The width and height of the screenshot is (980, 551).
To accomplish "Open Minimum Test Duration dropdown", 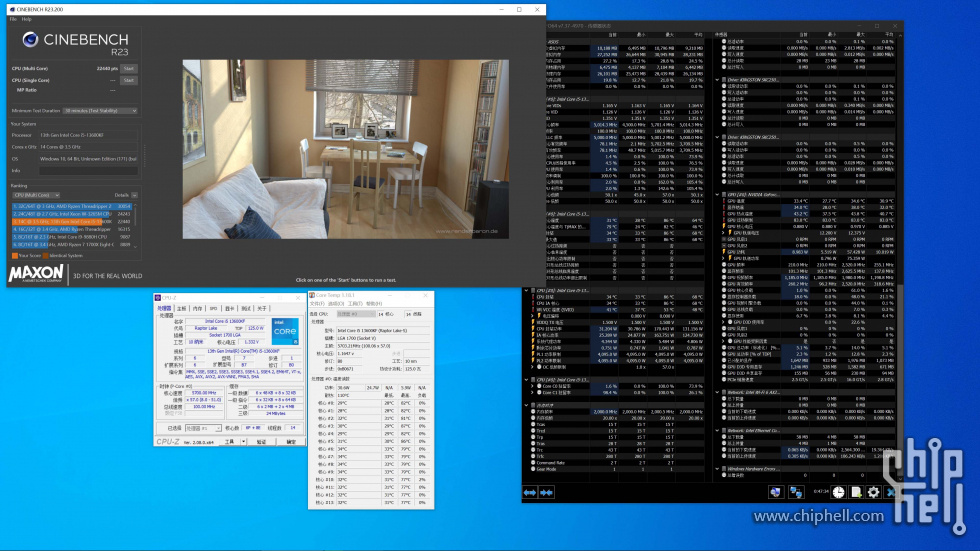I will 100,111.
